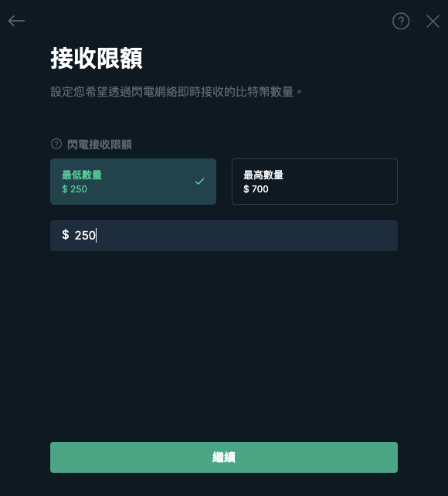This screenshot has height=496, width=448.
Task: Go back using the left arrow icon
Action: tap(16, 21)
